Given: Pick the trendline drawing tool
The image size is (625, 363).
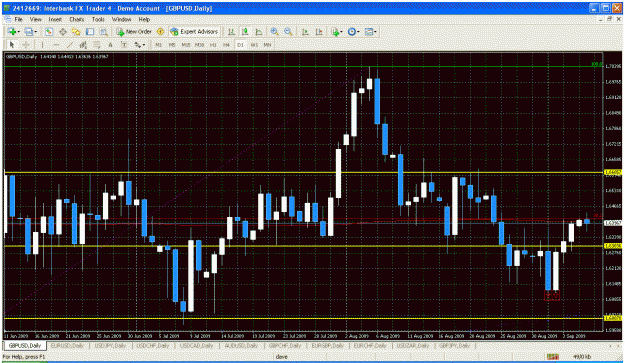Looking at the screenshot, I should pos(70,45).
